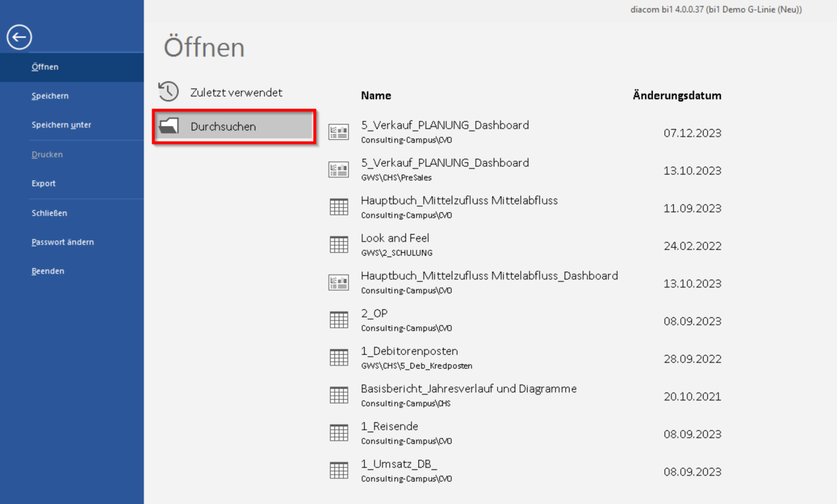Click path GWS\CHS\5_Deb_Kredposten under 1_Debitorenposten
Viewport: 837px width, 504px height.
click(417, 366)
